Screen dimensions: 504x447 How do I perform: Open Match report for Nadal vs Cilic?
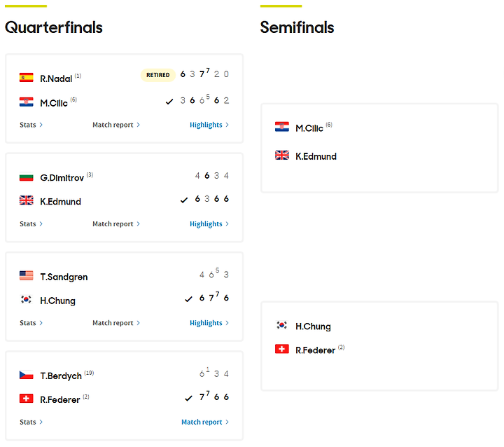(116, 125)
